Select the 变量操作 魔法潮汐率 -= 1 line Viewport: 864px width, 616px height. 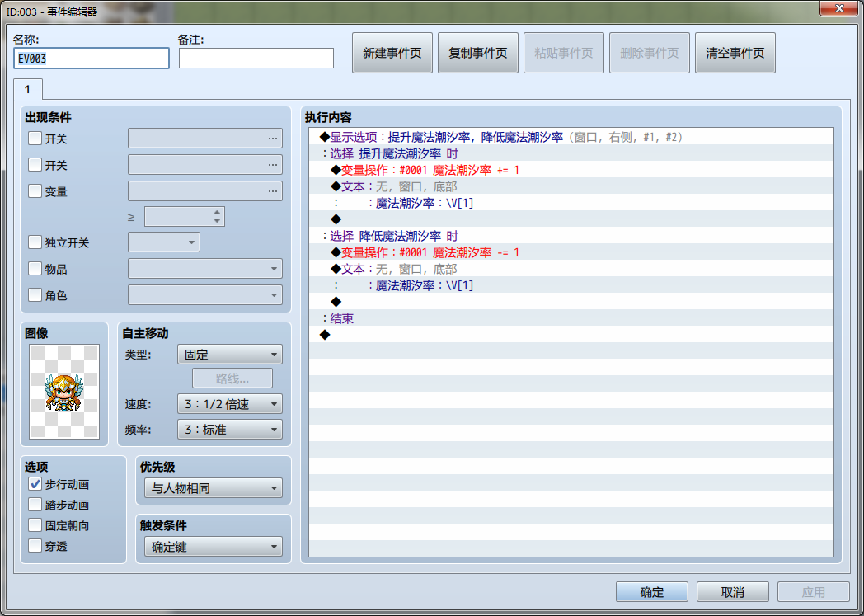pos(571,252)
